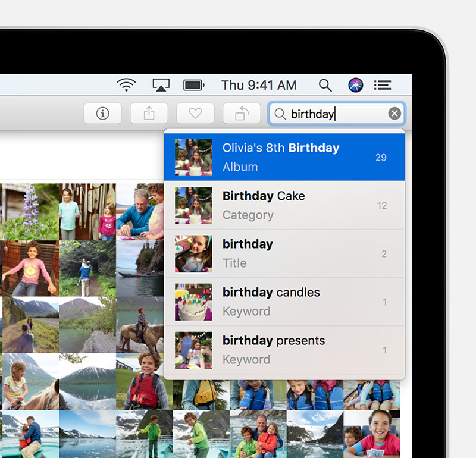Choose the birthday presents keyword result
This screenshot has width=476, height=458.
tap(284, 350)
